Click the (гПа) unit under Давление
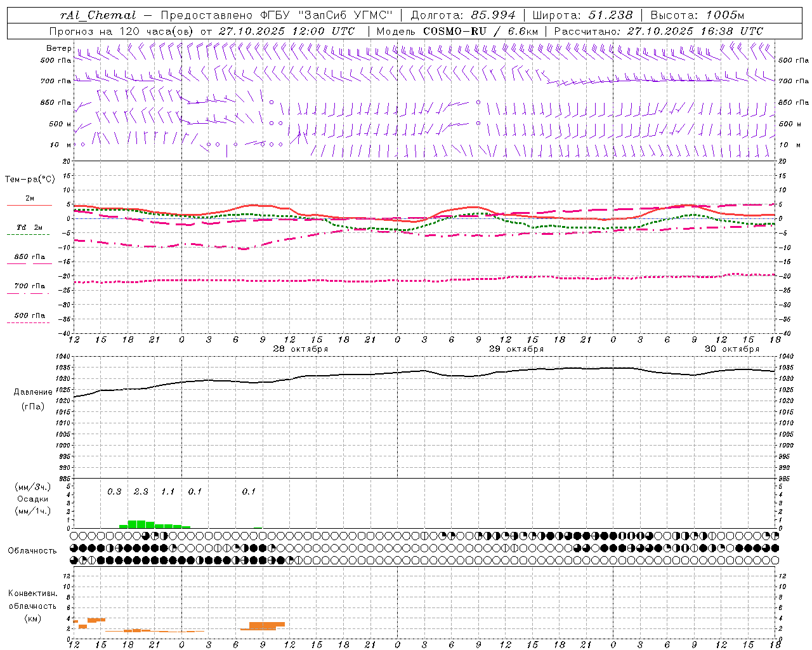Image resolution: width=812 pixels, height=650 pixels. 32,407
